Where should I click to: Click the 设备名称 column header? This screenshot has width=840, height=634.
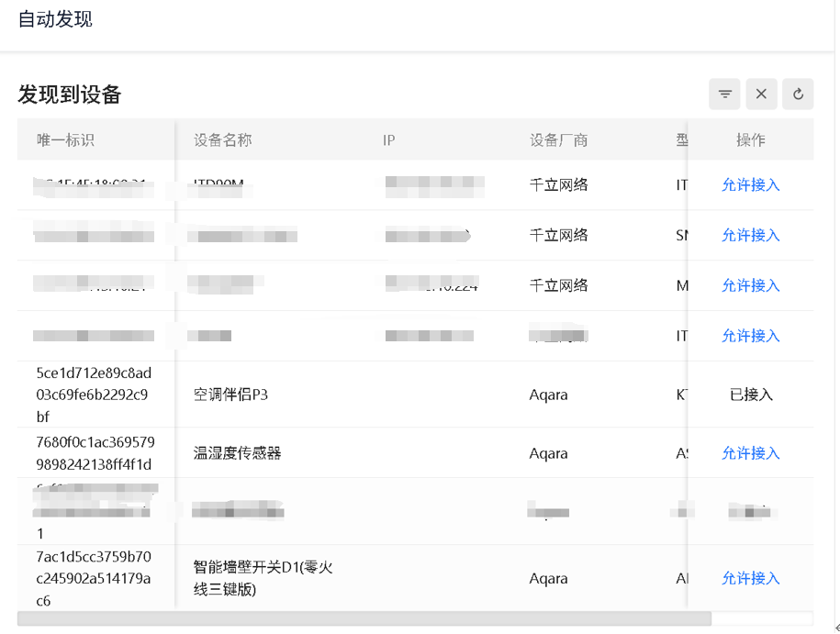pos(222,140)
